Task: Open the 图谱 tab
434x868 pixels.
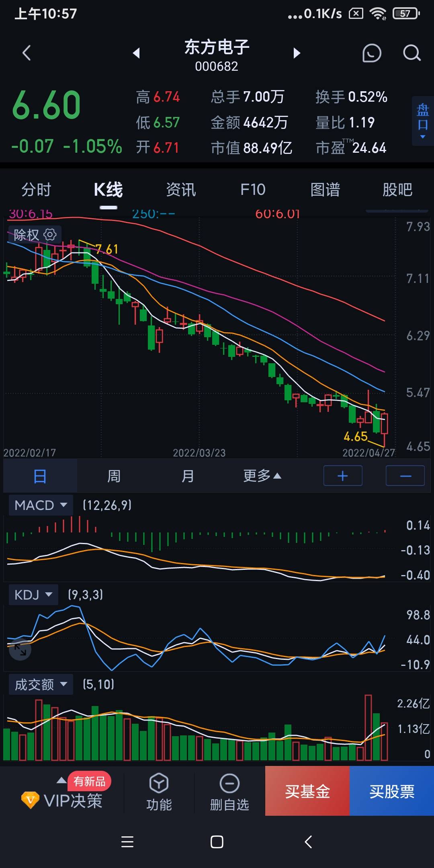Action: pyautogui.click(x=325, y=190)
